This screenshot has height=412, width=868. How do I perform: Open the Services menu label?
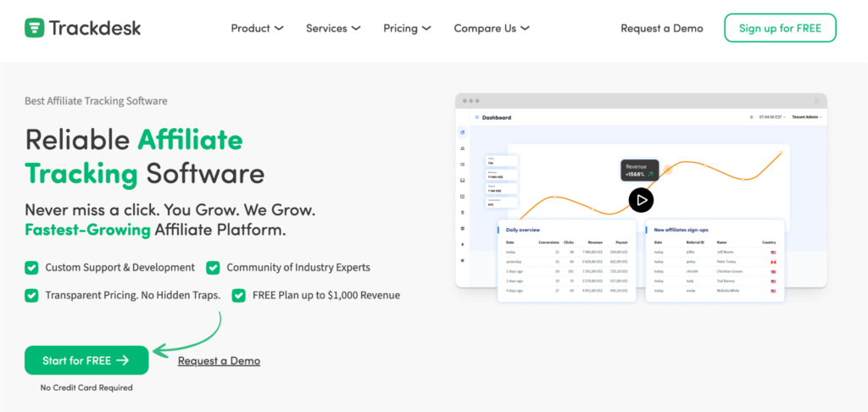326,28
